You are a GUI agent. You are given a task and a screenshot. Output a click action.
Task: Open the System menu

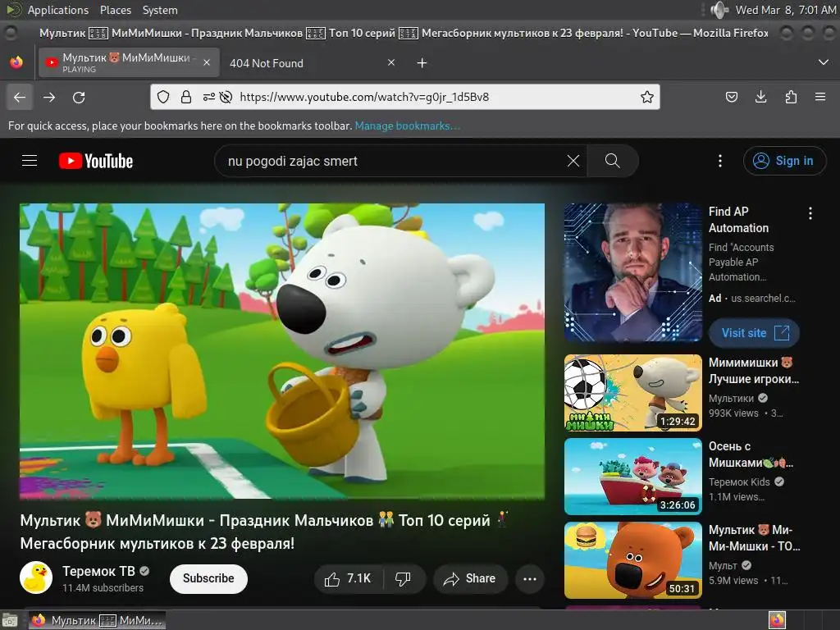coord(160,10)
